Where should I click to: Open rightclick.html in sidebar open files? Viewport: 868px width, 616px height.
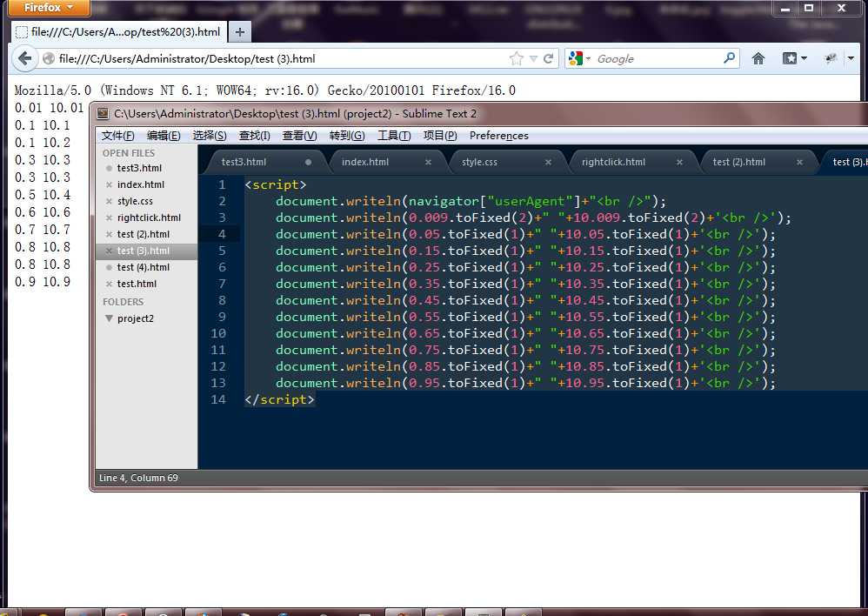149,218
